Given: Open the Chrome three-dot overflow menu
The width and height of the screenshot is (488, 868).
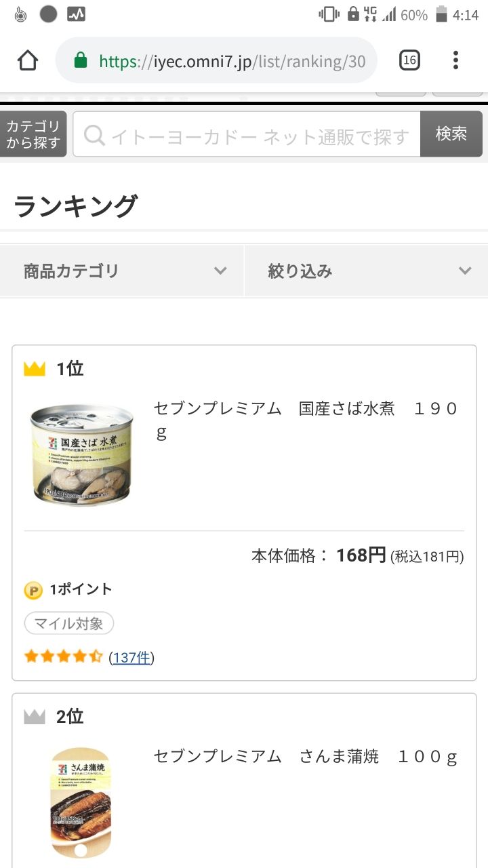Looking at the screenshot, I should pyautogui.click(x=455, y=60).
